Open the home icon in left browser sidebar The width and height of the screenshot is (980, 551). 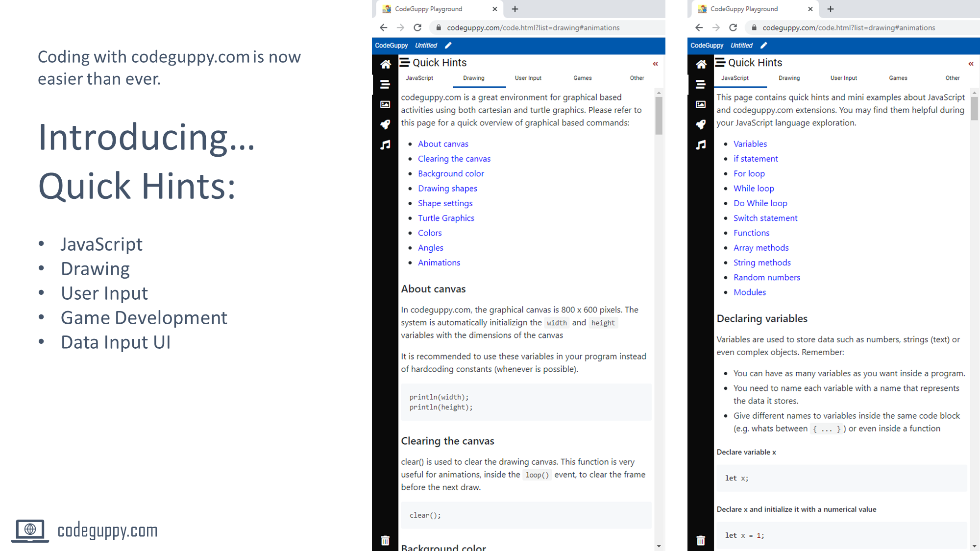[385, 64]
